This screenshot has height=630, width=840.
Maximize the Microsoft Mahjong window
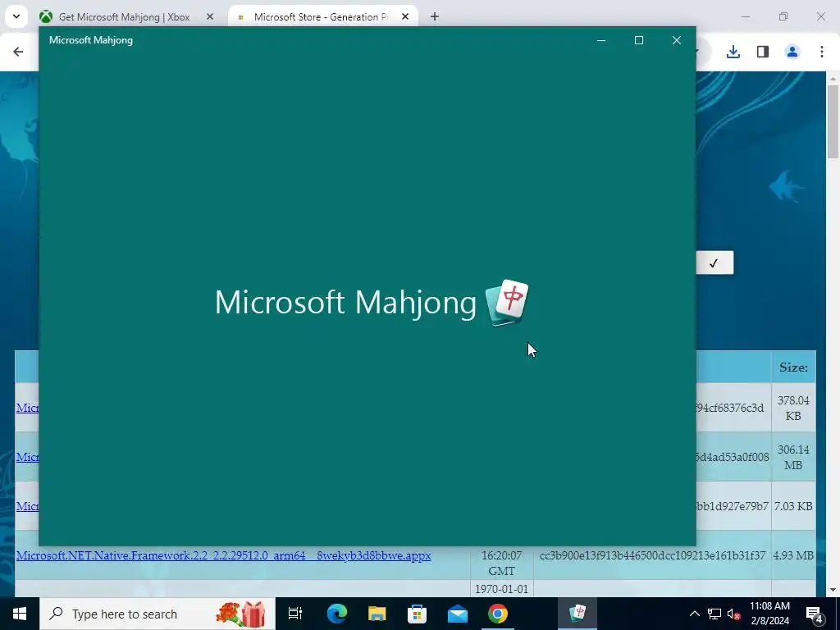638,40
